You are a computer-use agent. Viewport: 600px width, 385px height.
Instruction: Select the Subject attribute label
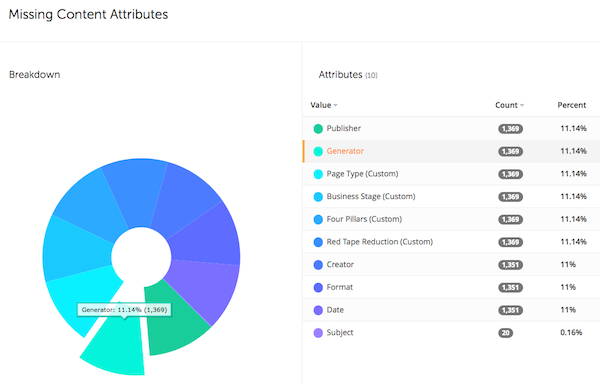pyautogui.click(x=340, y=333)
